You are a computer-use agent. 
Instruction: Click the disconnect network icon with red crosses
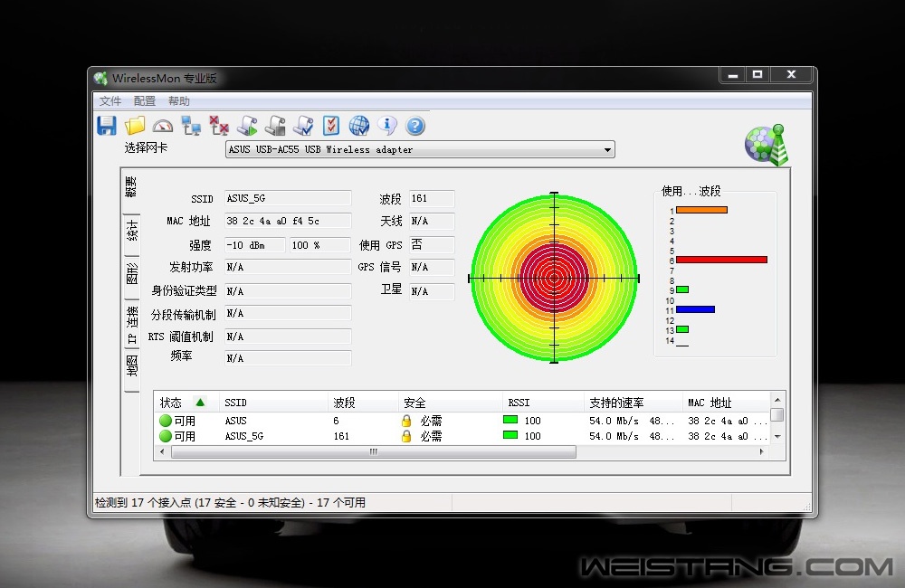tap(219, 125)
